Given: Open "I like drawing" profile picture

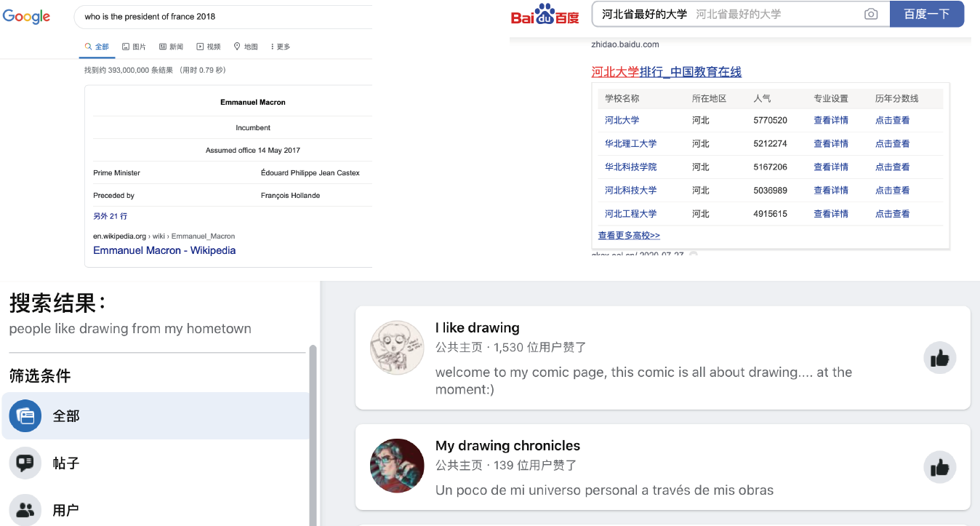Looking at the screenshot, I should pos(397,348).
